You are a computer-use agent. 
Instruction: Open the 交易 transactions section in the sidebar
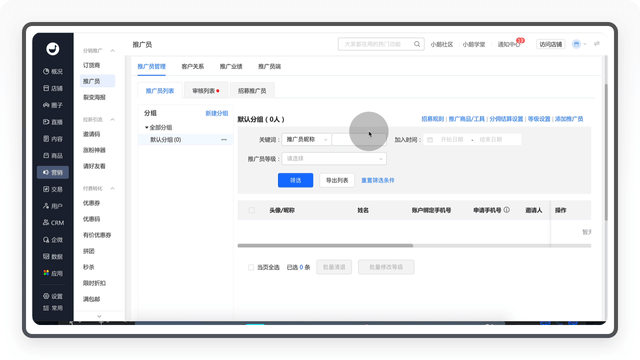pyautogui.click(x=53, y=189)
